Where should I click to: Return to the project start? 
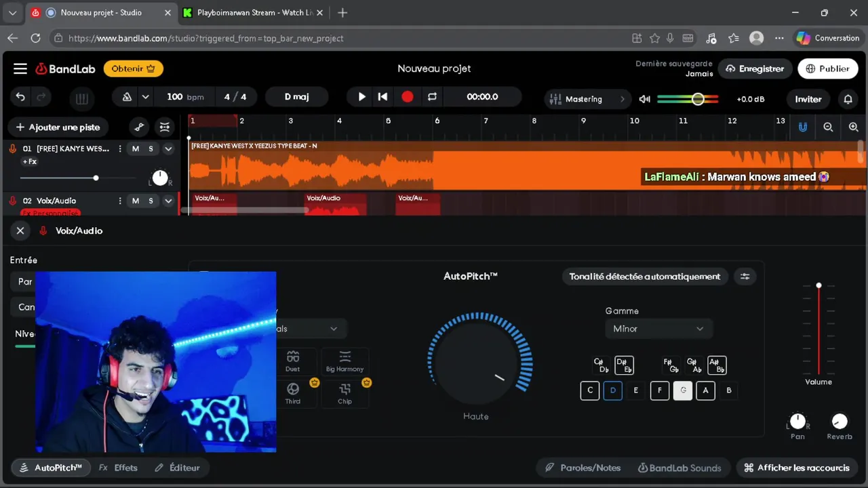pos(382,97)
